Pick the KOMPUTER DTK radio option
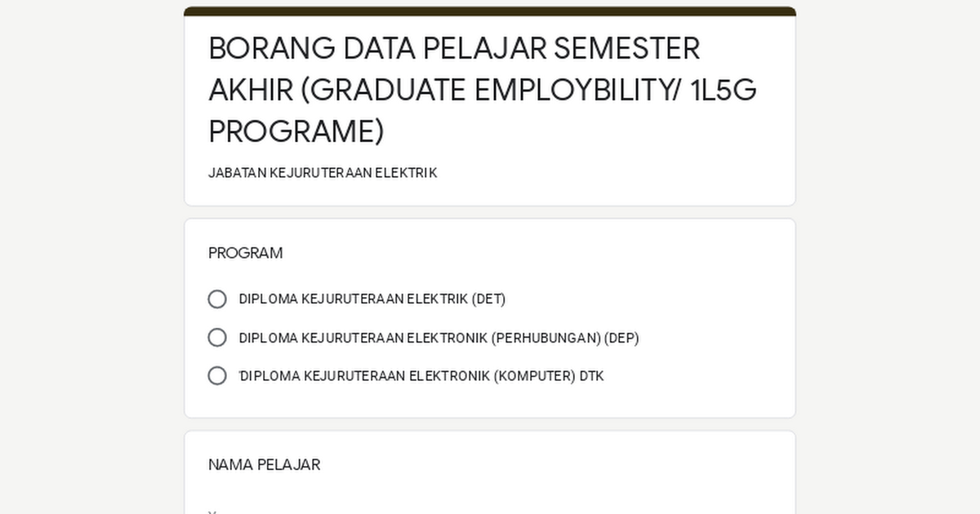The height and width of the screenshot is (514, 980). 217,376
